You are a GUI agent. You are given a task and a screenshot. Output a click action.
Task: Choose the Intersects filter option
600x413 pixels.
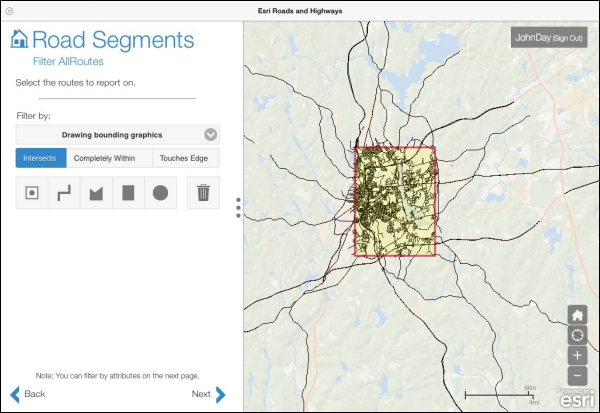tap(41, 158)
